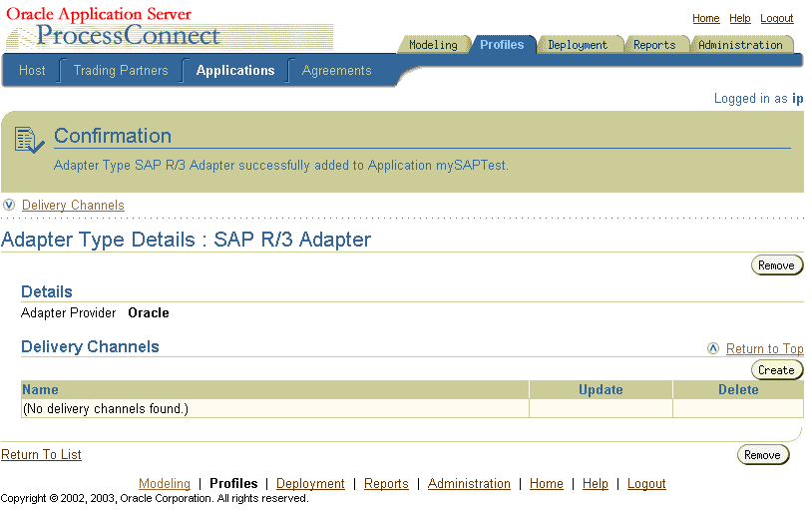This screenshot has width=812, height=510.
Task: Click the Delivery Channels section heading
Action: pos(90,346)
